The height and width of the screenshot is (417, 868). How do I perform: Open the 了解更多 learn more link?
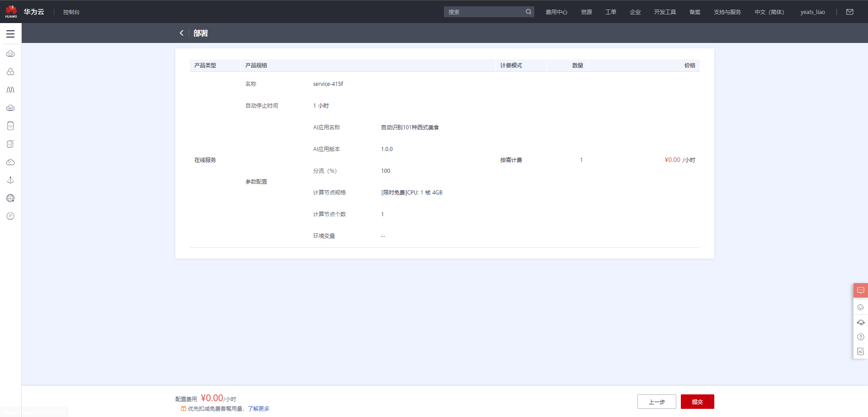259,408
